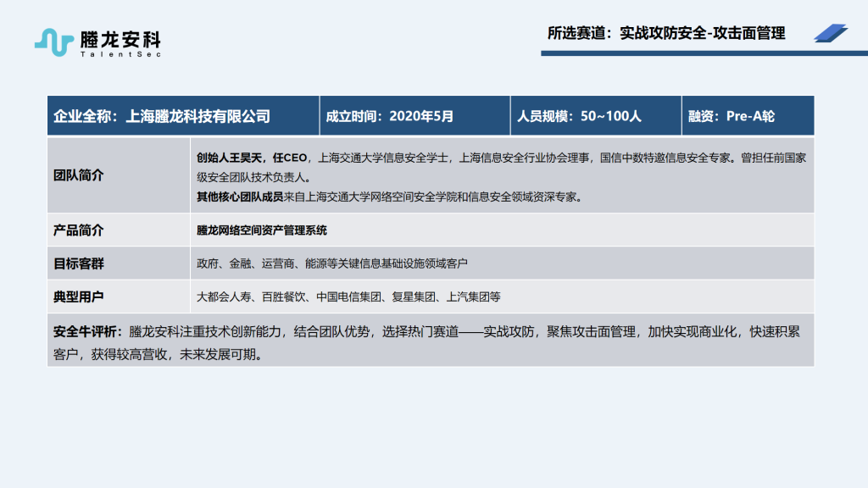Select the 典型用户 row label
Screen dimensions: 868x488
point(79,297)
